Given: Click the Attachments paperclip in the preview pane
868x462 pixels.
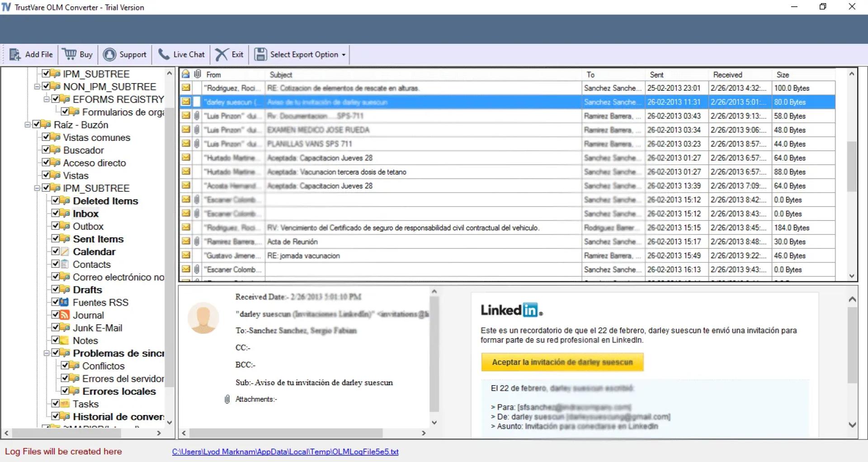Looking at the screenshot, I should [x=226, y=399].
